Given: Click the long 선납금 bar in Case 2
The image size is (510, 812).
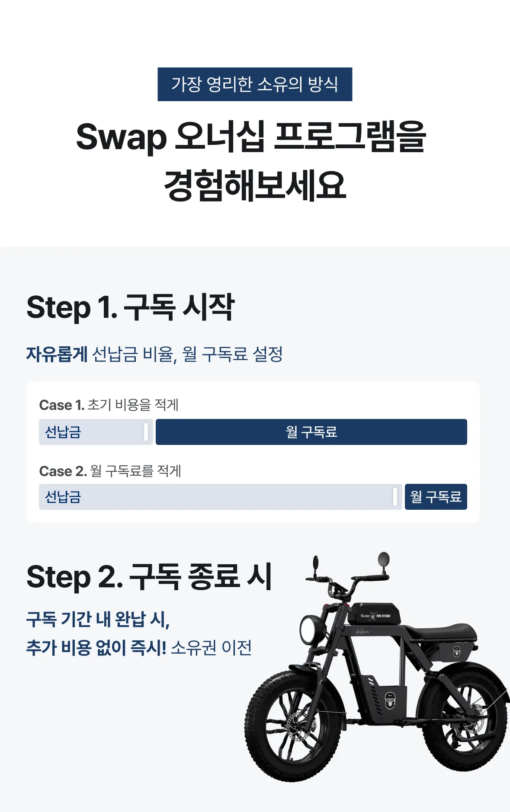Looking at the screenshot, I should 216,497.
